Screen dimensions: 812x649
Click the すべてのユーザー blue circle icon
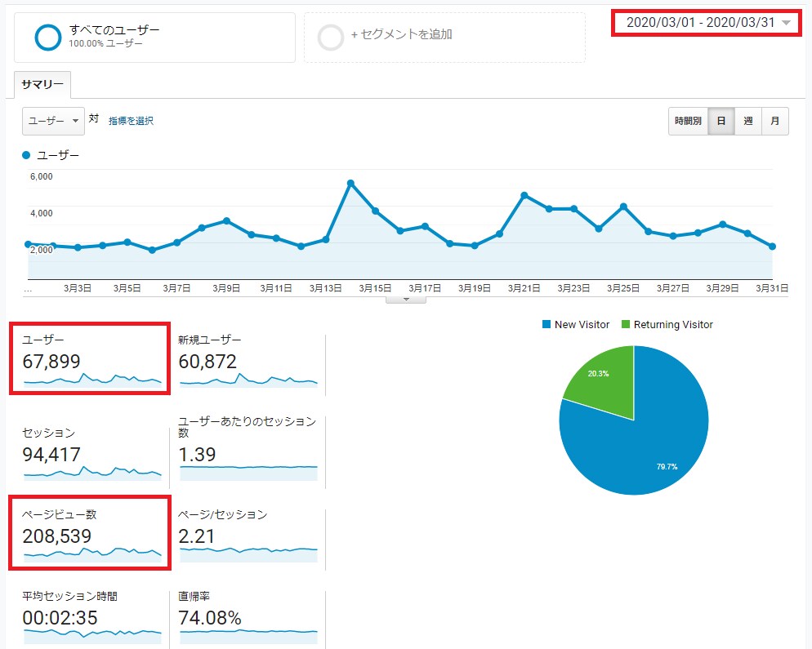pyautogui.click(x=47, y=38)
